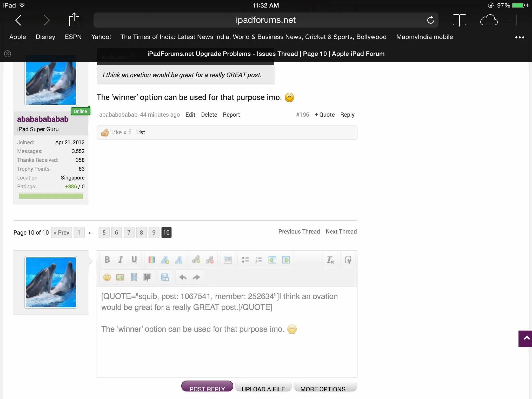
Task: Open the ESPN bookmark in favorites bar
Action: point(73,37)
